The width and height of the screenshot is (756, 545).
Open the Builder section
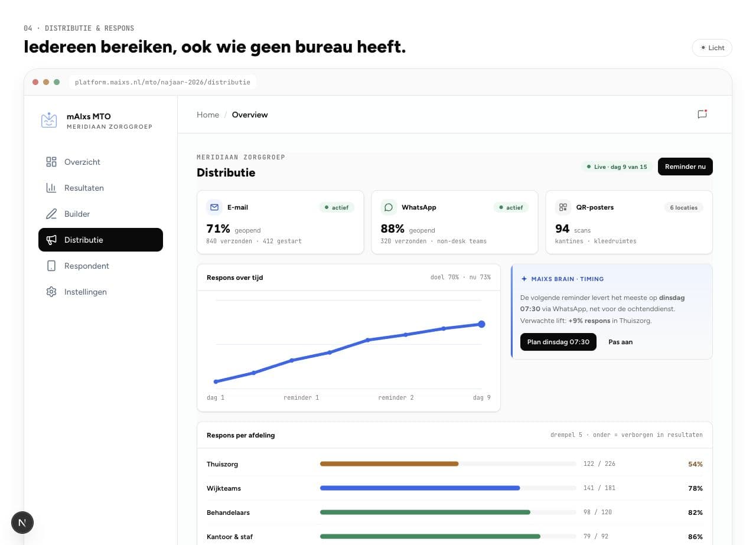[x=100, y=214]
